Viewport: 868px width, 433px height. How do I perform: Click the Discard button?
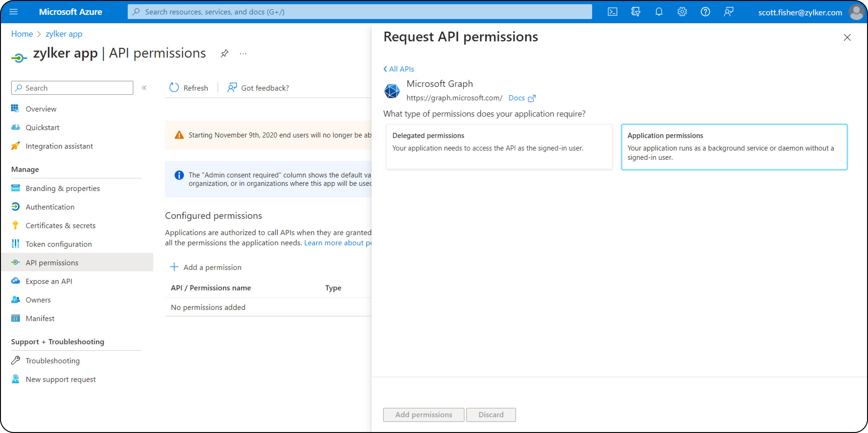491,414
